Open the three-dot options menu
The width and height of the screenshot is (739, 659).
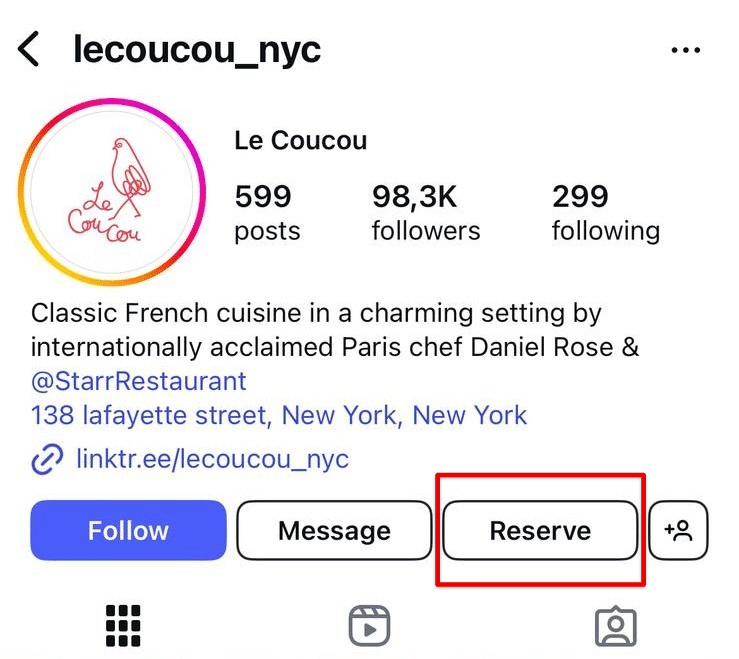pos(685,49)
